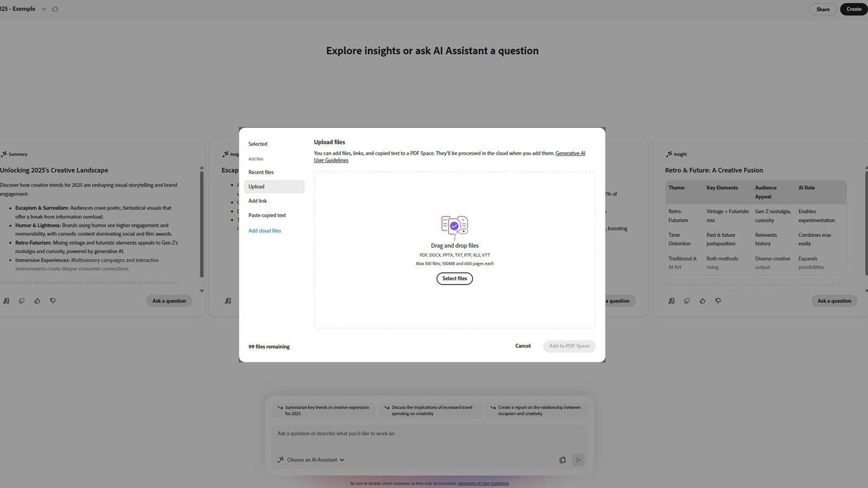Click the Add cloud files link
The image size is (868, 488).
[x=265, y=231]
